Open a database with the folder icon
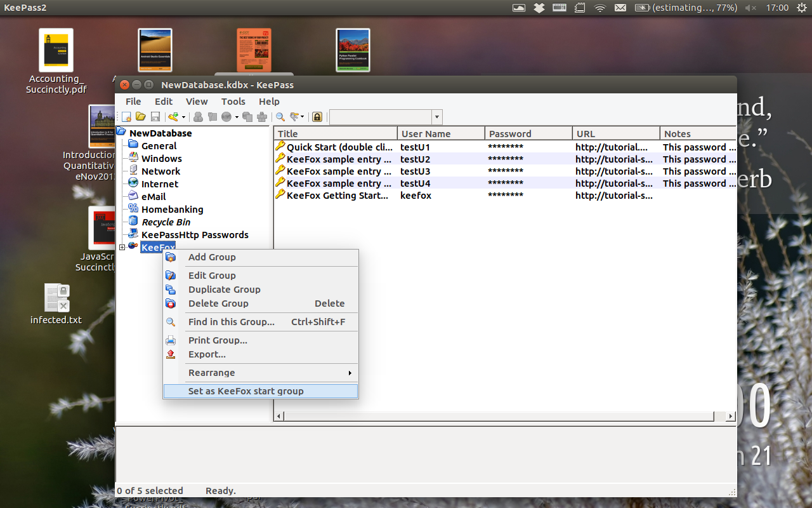Screen dimensions: 812x508 pos(140,117)
